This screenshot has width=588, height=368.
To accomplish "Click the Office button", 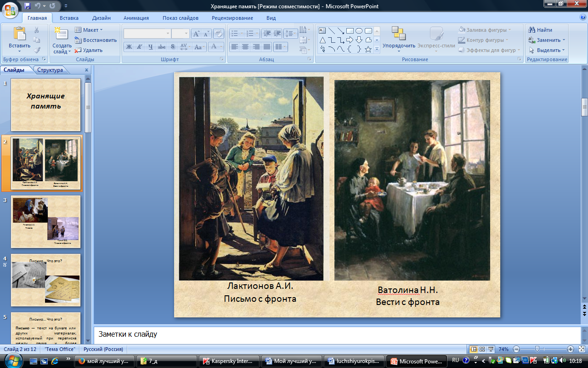I will point(10,10).
